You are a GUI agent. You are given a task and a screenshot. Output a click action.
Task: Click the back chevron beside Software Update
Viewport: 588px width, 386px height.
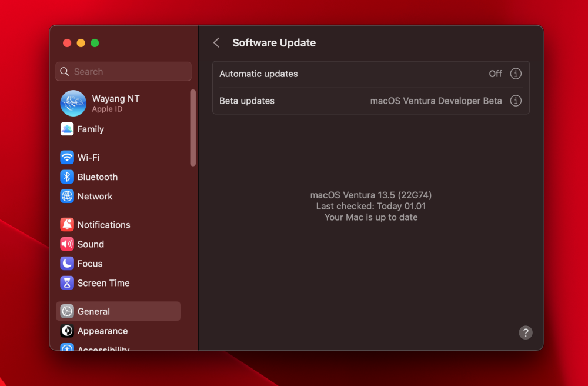(x=216, y=43)
